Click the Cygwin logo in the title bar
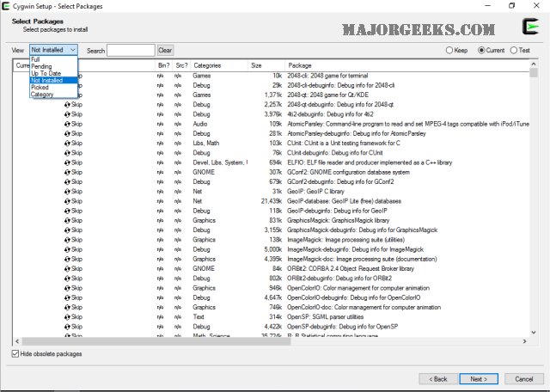Image resolution: width=550 pixels, height=392 pixels. click(6, 6)
